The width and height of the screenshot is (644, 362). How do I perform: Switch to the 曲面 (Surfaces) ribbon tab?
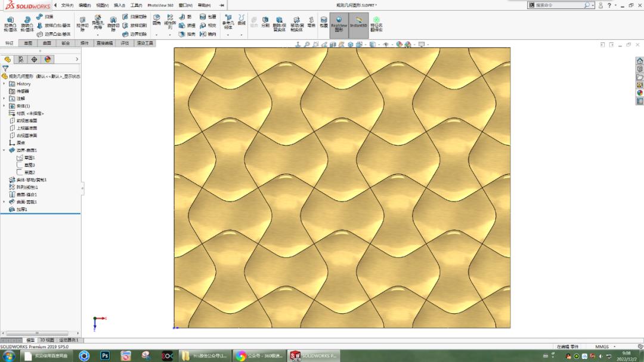[47, 44]
